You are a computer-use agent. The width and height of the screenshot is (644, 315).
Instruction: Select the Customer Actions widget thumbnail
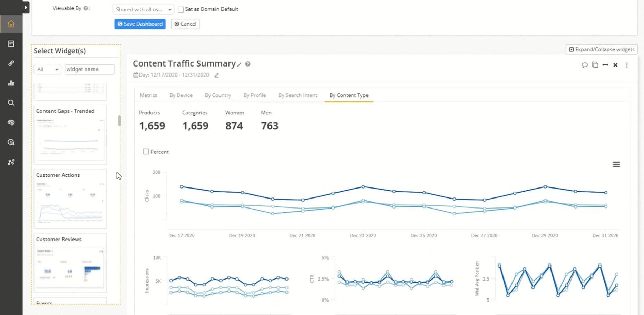pyautogui.click(x=70, y=199)
